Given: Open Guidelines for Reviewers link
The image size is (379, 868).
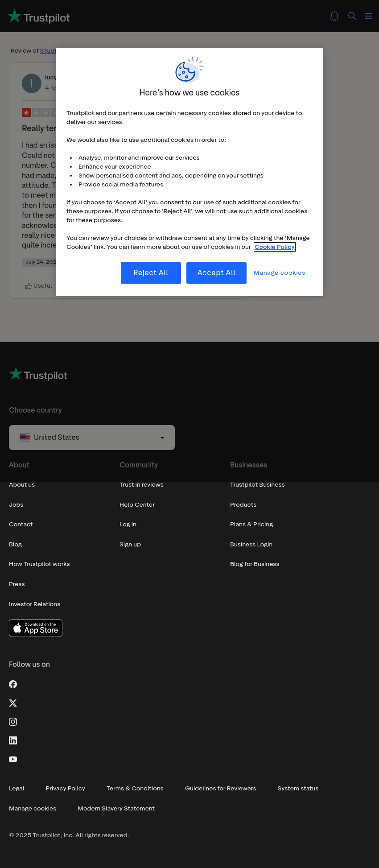Looking at the screenshot, I should coord(221,789).
